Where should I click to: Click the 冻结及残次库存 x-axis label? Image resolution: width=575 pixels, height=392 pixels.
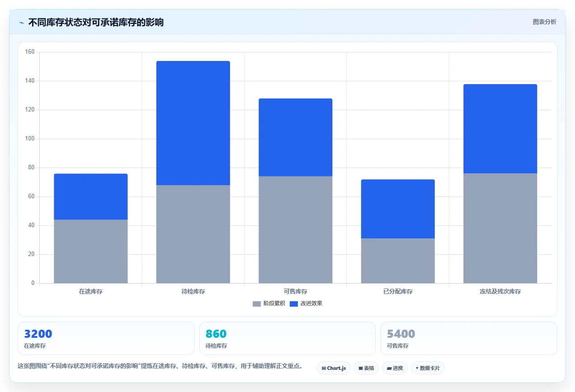point(500,292)
